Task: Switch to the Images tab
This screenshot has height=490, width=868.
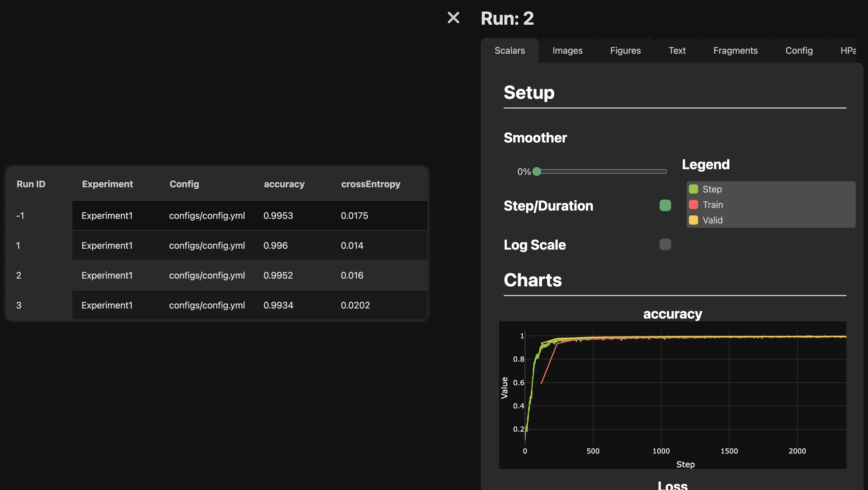Action: click(x=567, y=51)
